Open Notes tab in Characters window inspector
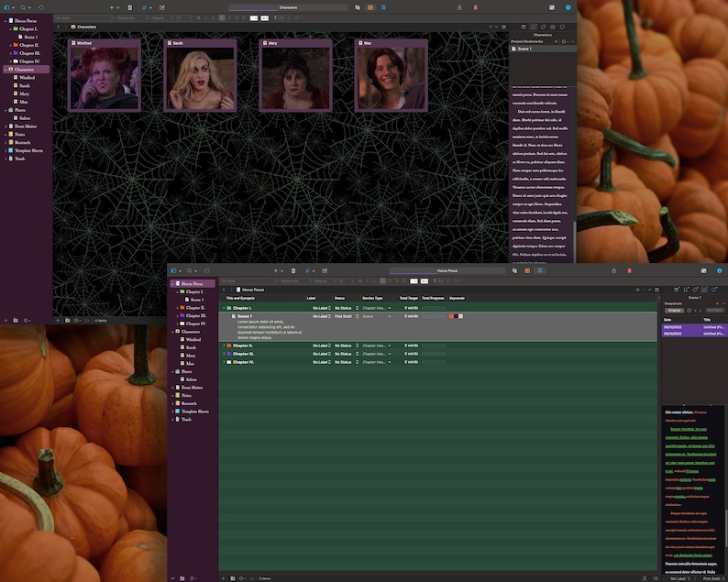Image resolution: width=728 pixels, height=582 pixels. tap(524, 27)
